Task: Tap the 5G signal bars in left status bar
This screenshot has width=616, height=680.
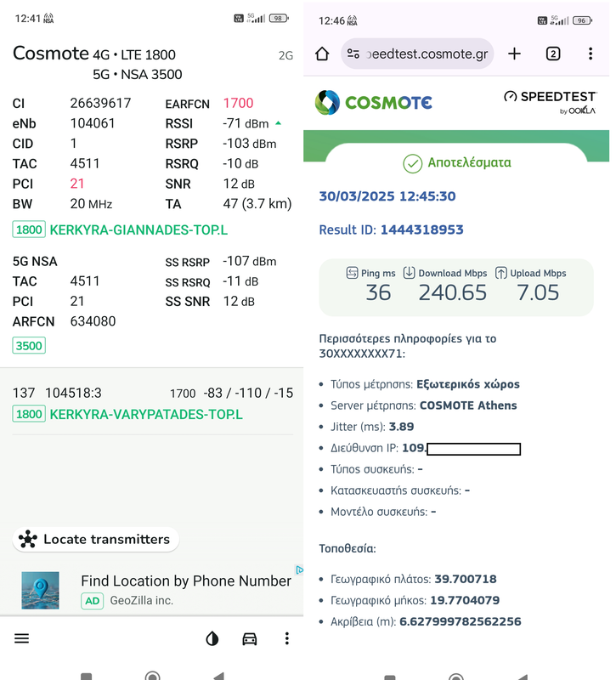Action: [256, 18]
